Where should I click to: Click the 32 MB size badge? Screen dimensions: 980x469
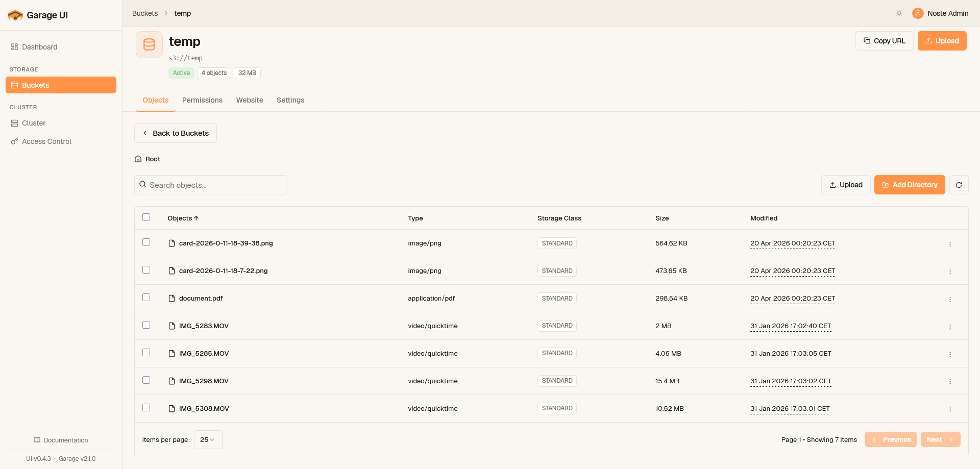pyautogui.click(x=247, y=73)
